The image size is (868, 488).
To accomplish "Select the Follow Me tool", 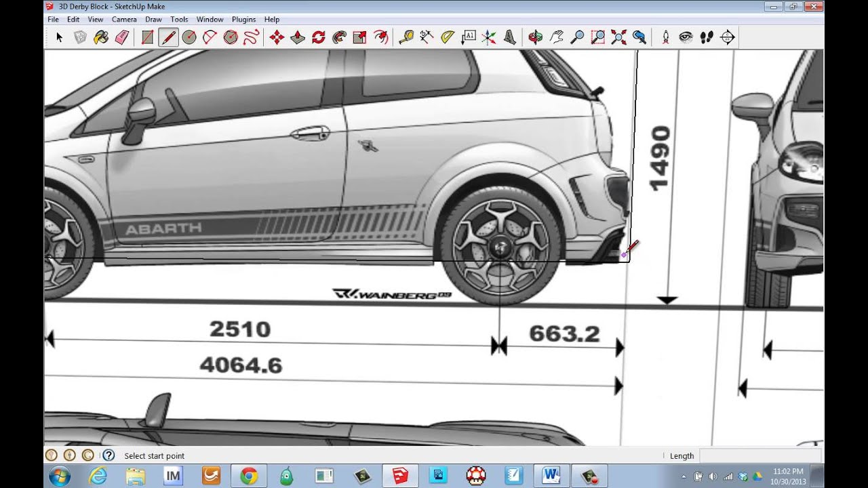I will 339,37.
